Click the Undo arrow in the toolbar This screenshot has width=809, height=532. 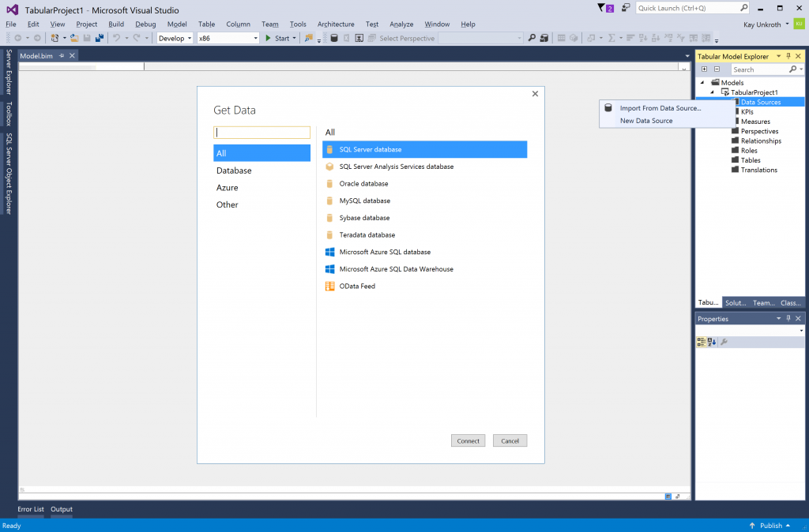tap(117, 38)
